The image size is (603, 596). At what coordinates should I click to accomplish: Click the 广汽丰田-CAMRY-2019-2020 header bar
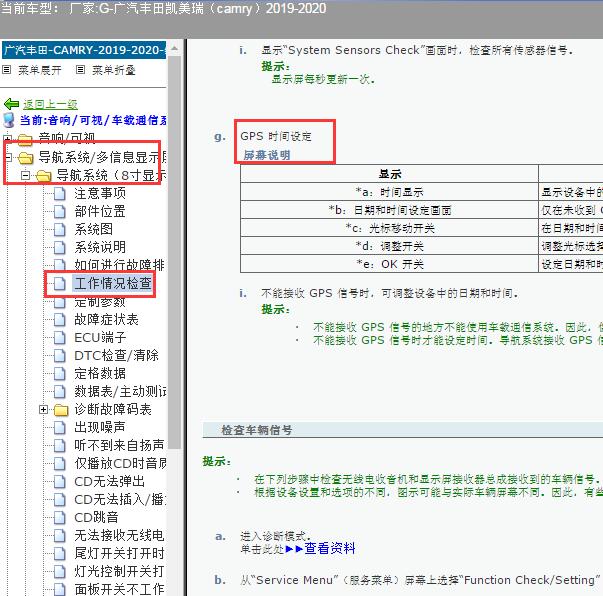coord(84,50)
